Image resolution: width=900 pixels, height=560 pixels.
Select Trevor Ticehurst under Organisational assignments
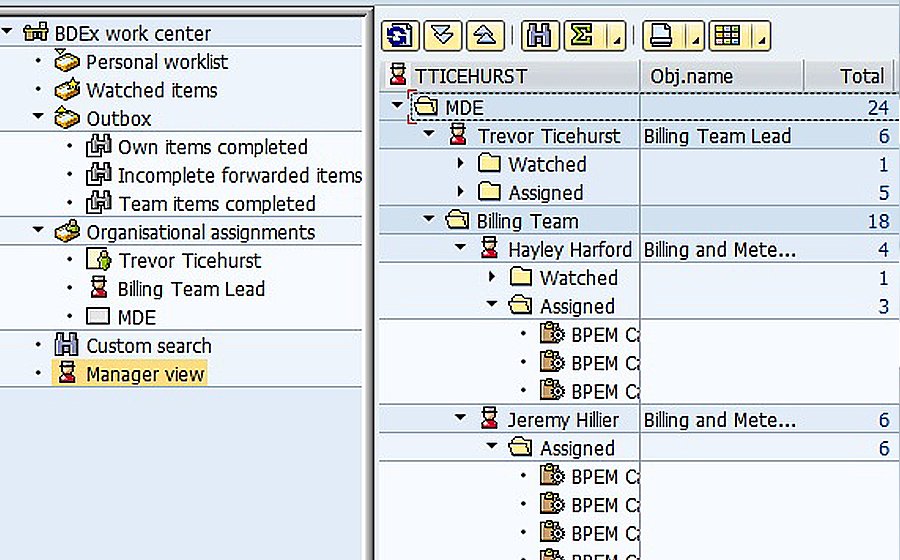pyautogui.click(x=189, y=260)
